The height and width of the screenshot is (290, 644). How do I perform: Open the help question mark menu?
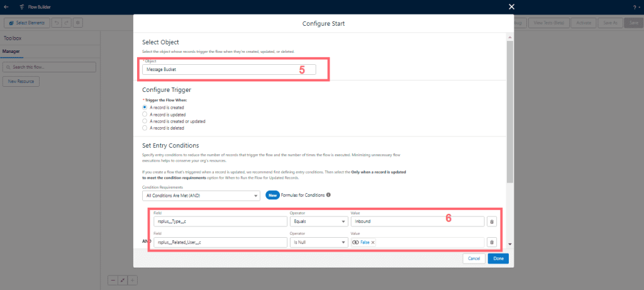click(635, 8)
